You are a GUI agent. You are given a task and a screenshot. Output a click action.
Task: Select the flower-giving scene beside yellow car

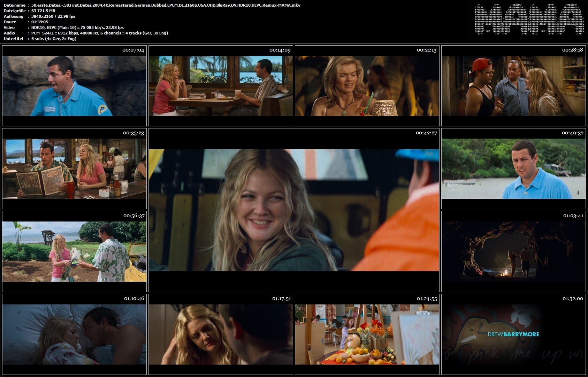(74, 251)
